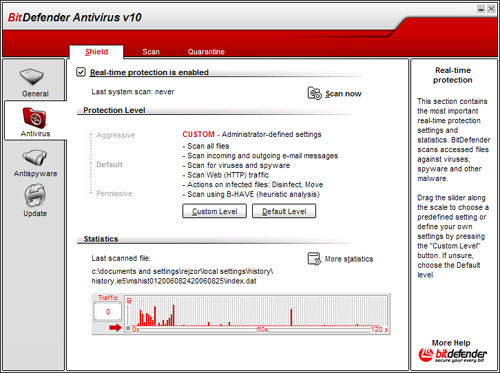Click the More statistics window icon
The width and height of the screenshot is (500, 373).
(314, 259)
